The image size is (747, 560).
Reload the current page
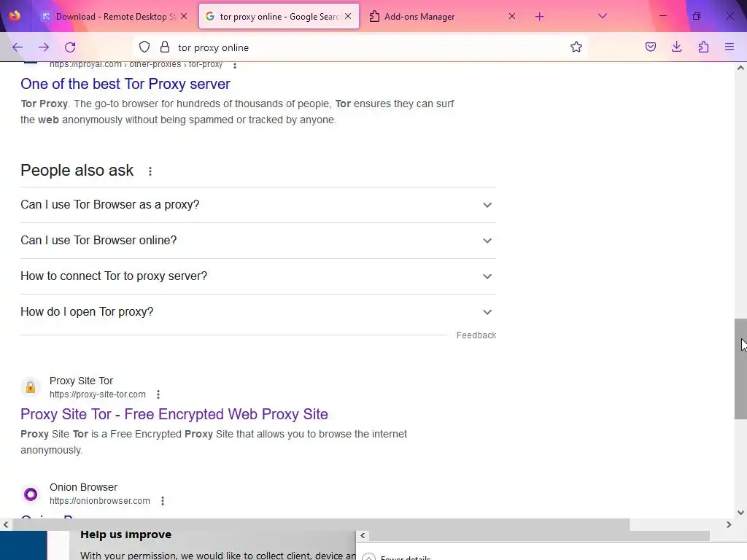click(x=70, y=47)
